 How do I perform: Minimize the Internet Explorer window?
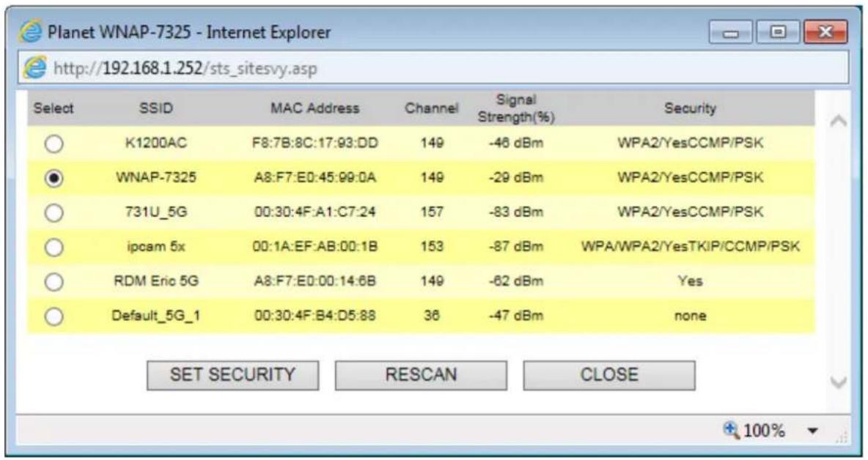pyautogui.click(x=731, y=33)
